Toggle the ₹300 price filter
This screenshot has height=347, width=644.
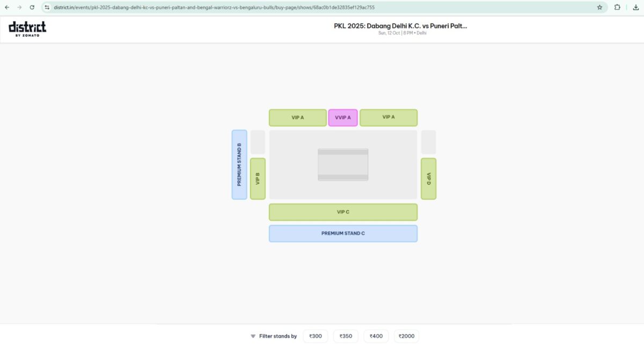pyautogui.click(x=315, y=336)
